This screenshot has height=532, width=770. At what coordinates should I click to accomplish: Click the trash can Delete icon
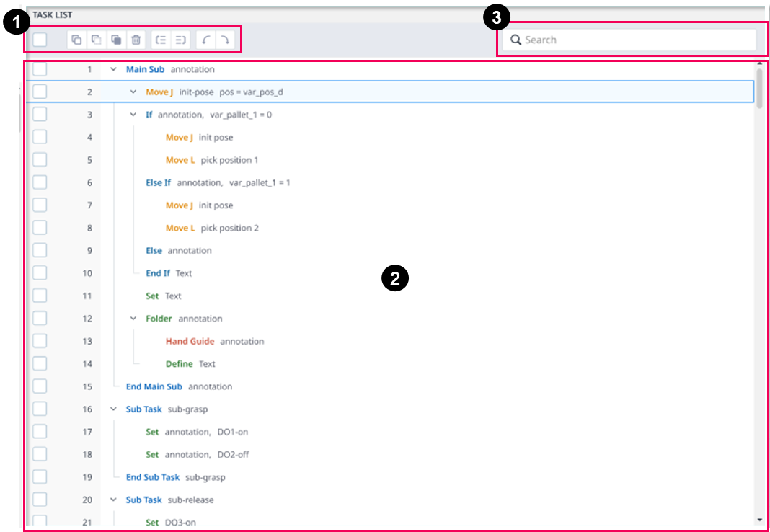(136, 40)
